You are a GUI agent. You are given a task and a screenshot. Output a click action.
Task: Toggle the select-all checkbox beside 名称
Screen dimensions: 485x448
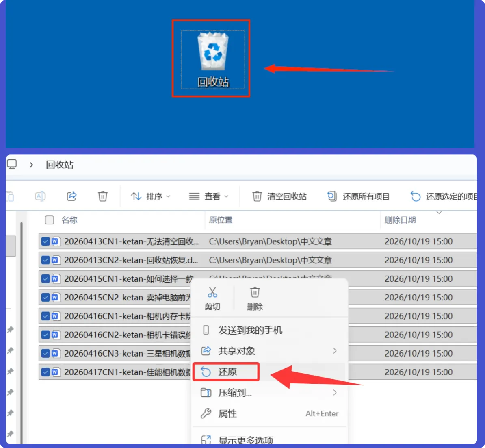[x=50, y=220]
